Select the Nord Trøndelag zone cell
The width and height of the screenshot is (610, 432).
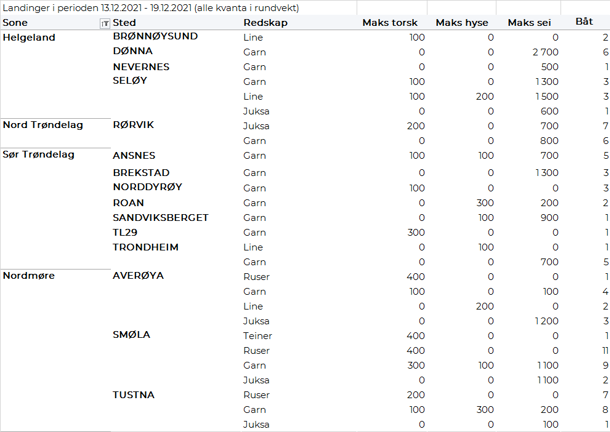(x=42, y=125)
